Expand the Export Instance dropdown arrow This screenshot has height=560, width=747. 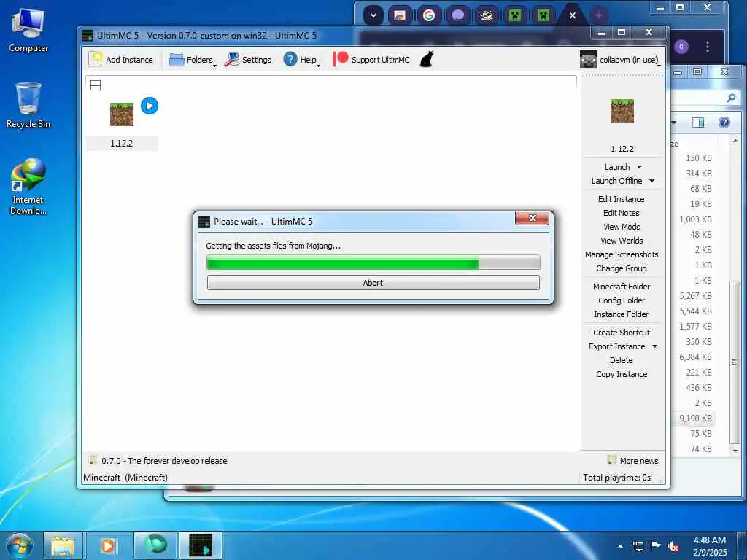(x=654, y=346)
